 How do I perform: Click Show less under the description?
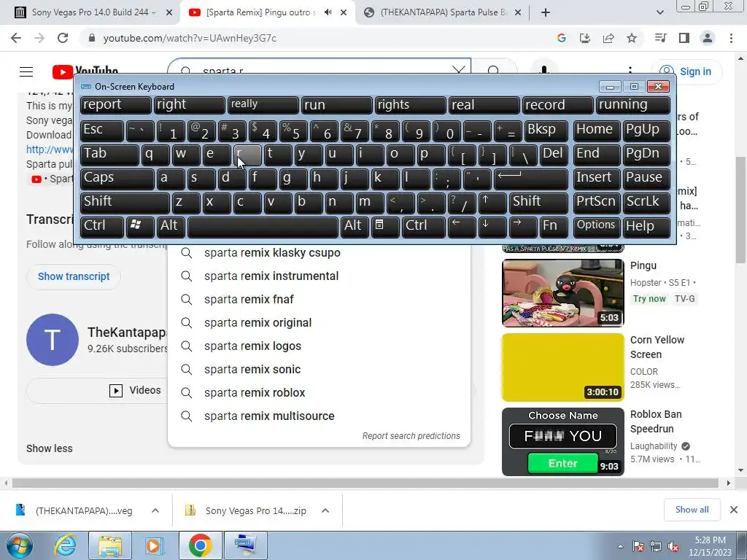coord(50,448)
